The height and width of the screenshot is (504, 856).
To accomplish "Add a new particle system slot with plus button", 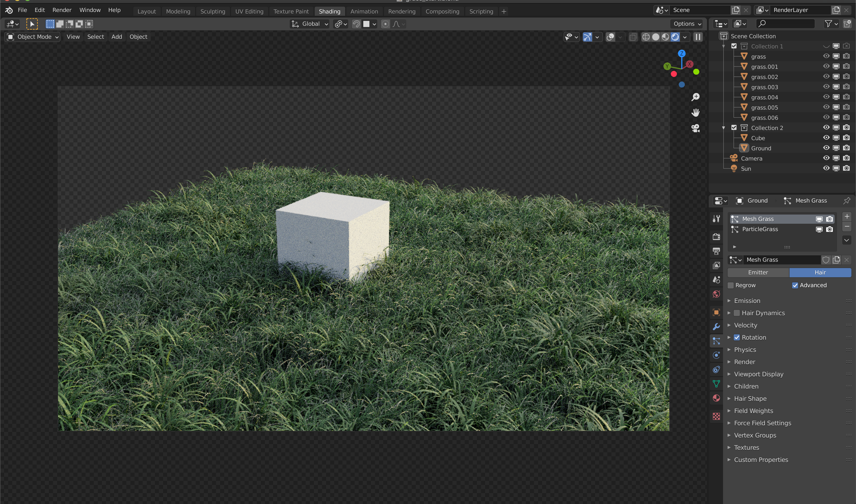I will click(x=847, y=216).
